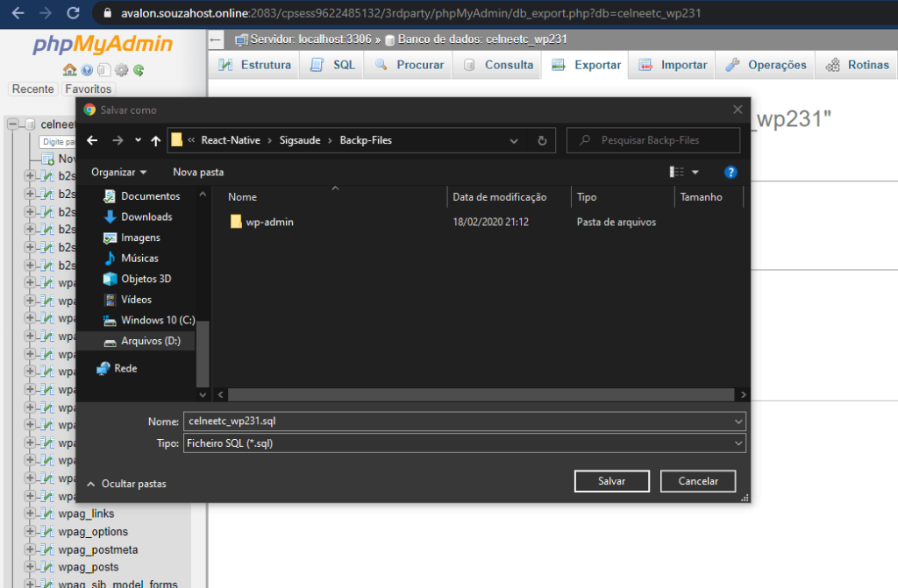Expand the wpag_postmeta table node
This screenshot has height=588, width=898.
pyautogui.click(x=30, y=549)
